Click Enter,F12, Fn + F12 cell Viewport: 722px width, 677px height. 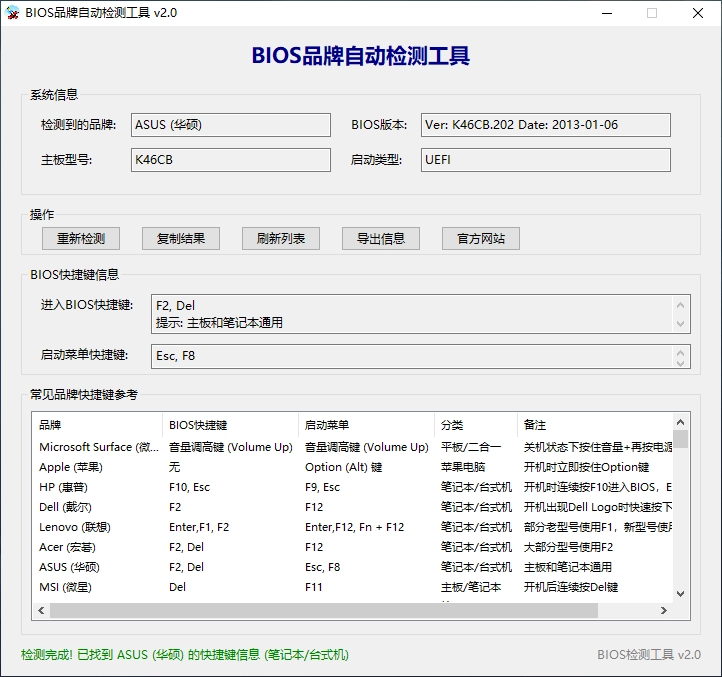pos(354,527)
